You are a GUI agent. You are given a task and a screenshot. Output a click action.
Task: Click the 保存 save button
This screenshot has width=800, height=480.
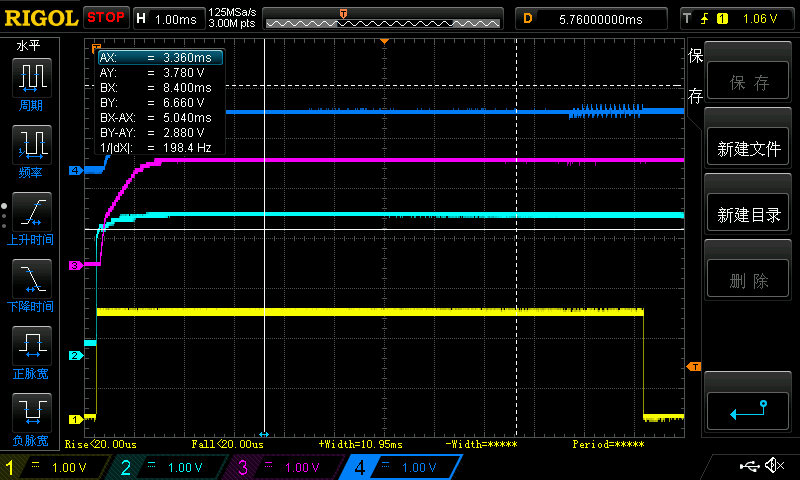pyautogui.click(x=748, y=81)
